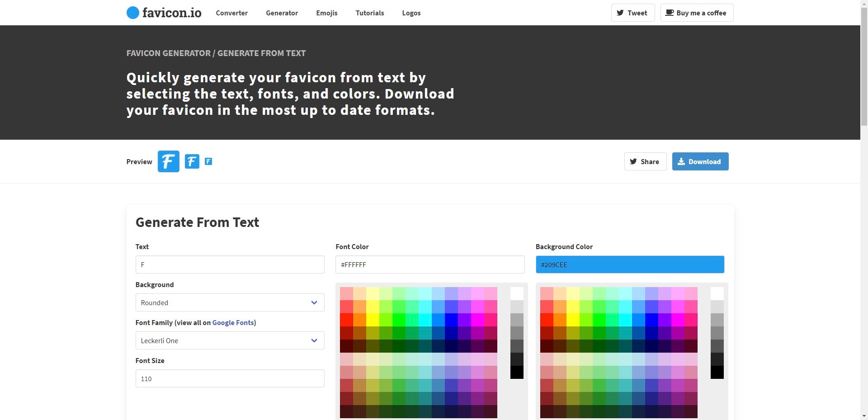
Task: Open the Generator menu item
Action: tap(282, 13)
